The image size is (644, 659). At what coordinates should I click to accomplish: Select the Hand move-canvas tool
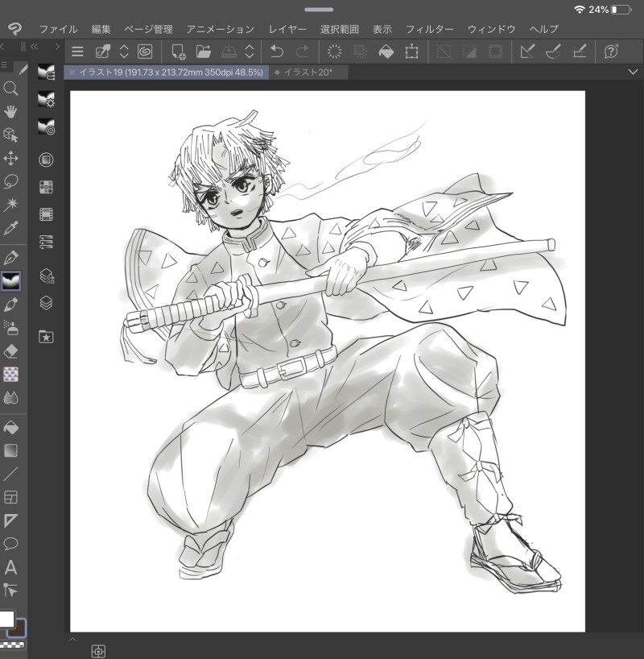(10, 112)
